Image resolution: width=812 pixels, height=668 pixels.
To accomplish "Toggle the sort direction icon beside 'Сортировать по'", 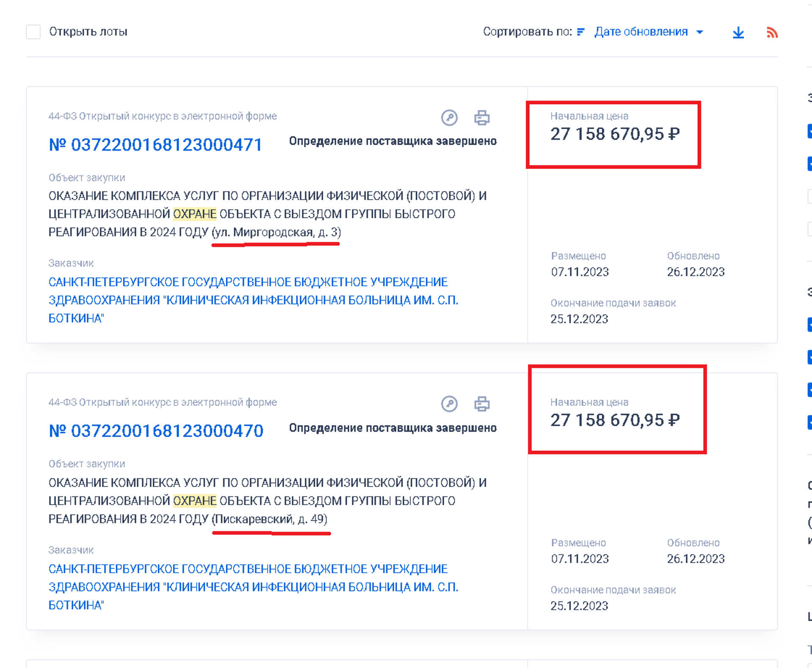I will 581,32.
